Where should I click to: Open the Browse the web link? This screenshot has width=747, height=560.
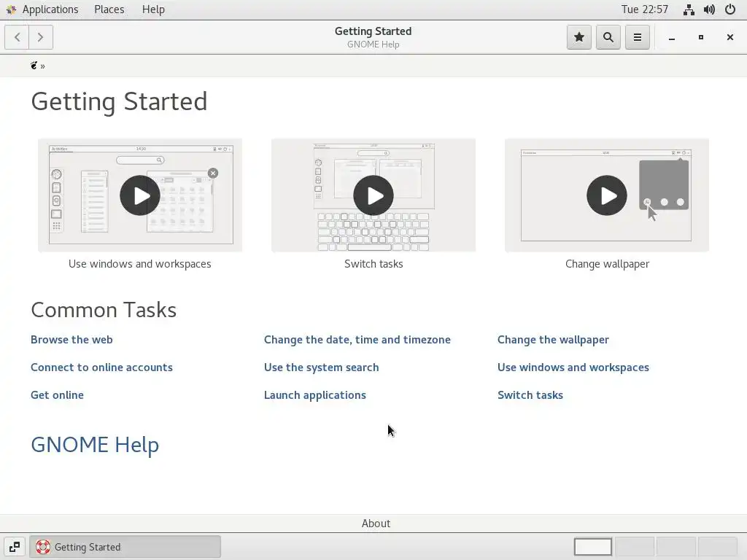71,340
